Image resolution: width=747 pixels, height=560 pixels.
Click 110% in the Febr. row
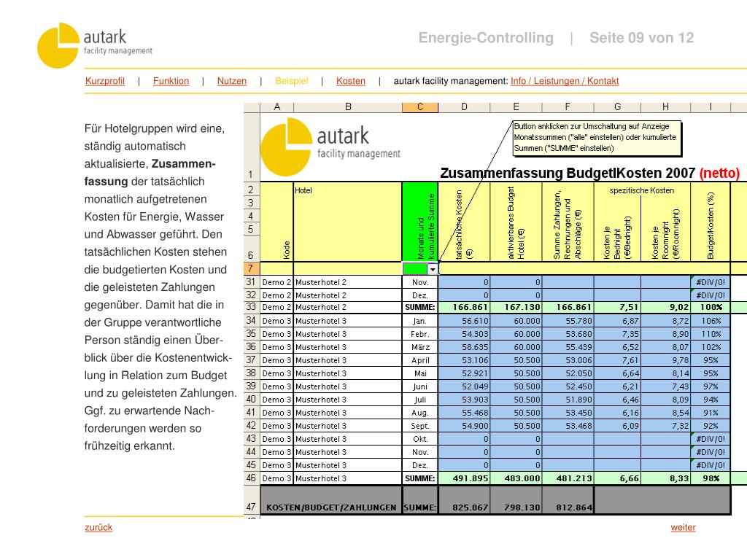(x=711, y=334)
